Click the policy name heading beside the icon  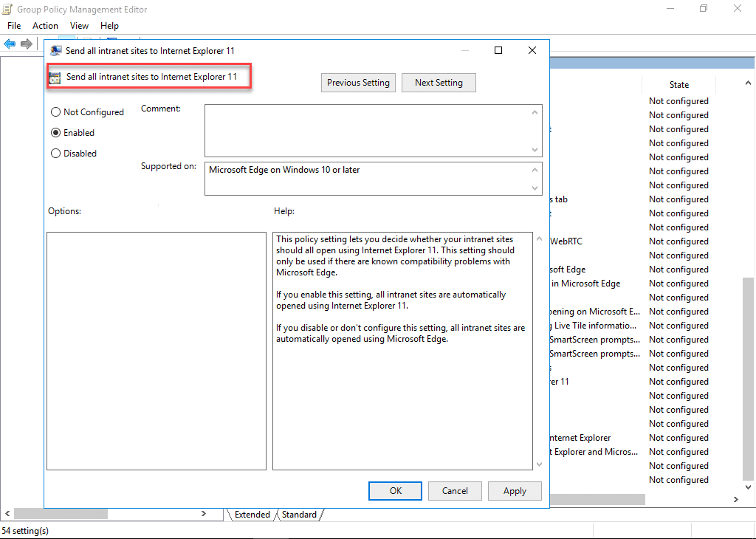[x=151, y=77]
